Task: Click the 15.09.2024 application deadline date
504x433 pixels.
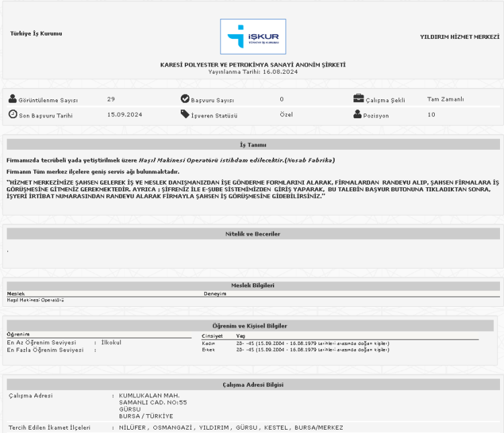Action: pyautogui.click(x=124, y=115)
